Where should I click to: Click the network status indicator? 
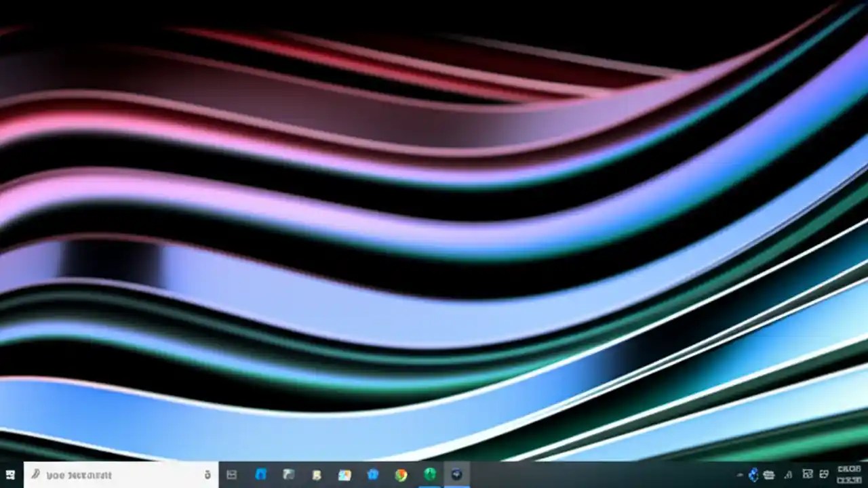point(807,475)
